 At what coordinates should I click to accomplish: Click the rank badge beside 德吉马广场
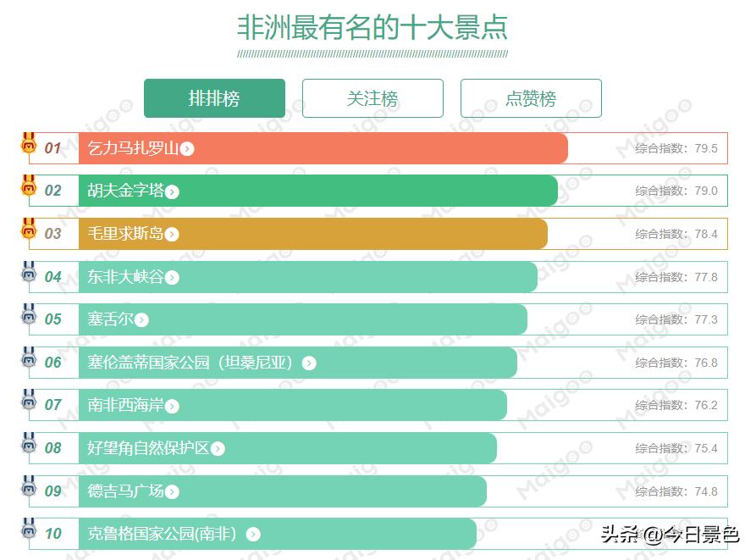pyautogui.click(x=30, y=488)
